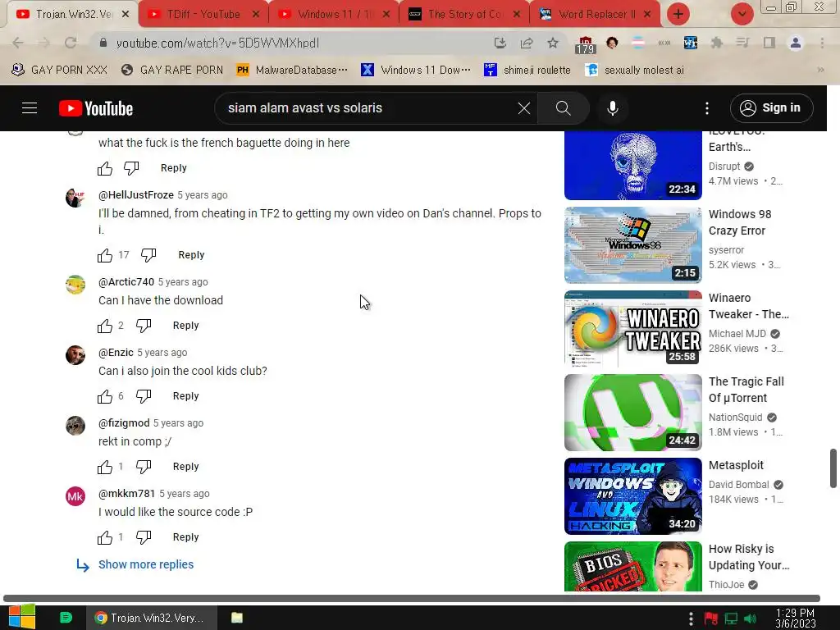Click the address bar URL
Image resolution: width=840 pixels, height=630 pixels.
click(x=217, y=43)
